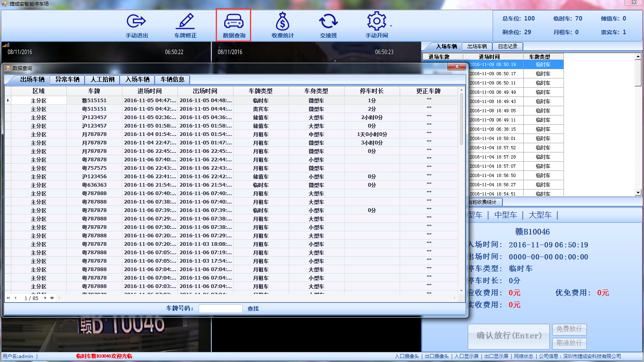Switch to the 车辆信息 tab
644x362 pixels.
pyautogui.click(x=173, y=79)
